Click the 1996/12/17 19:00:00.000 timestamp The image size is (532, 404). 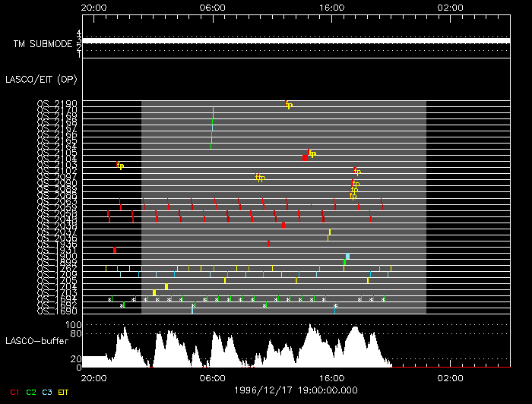coord(296,390)
